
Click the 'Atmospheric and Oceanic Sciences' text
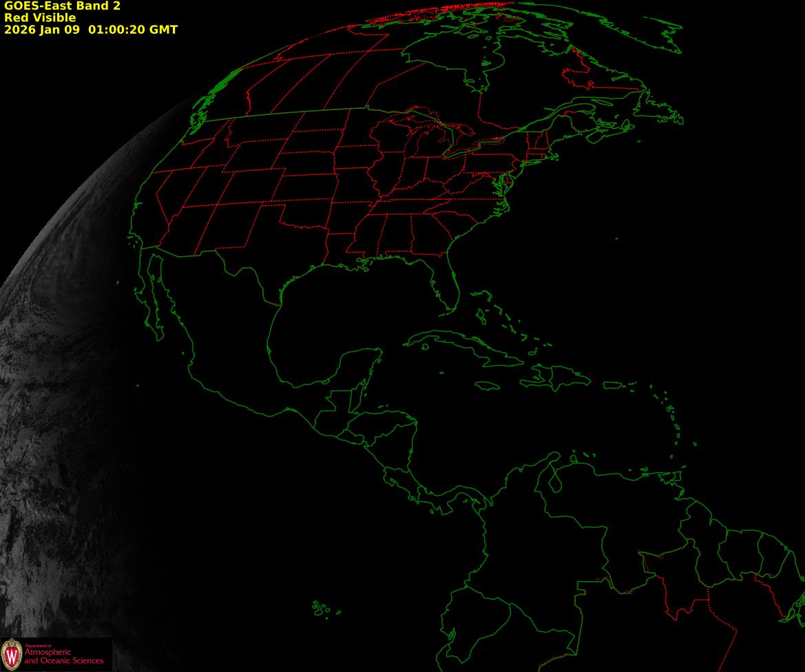[63, 656]
